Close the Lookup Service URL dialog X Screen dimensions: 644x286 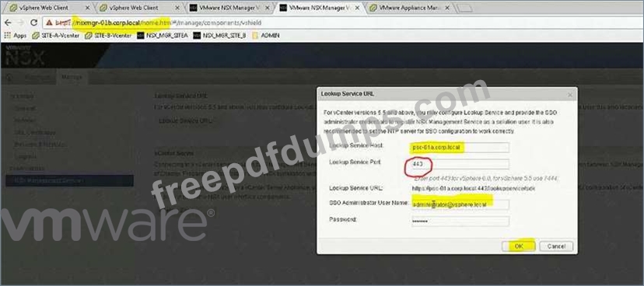570,95
